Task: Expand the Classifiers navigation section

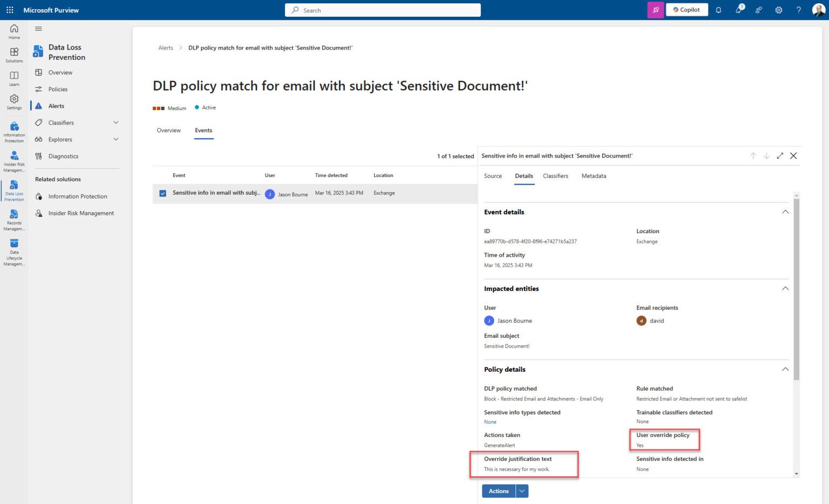Action: (x=115, y=122)
